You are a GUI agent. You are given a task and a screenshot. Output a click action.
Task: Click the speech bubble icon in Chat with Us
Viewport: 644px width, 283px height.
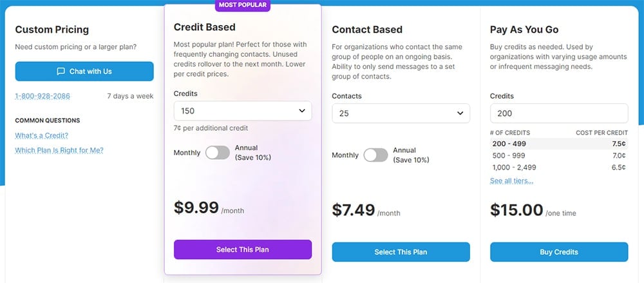coord(61,71)
